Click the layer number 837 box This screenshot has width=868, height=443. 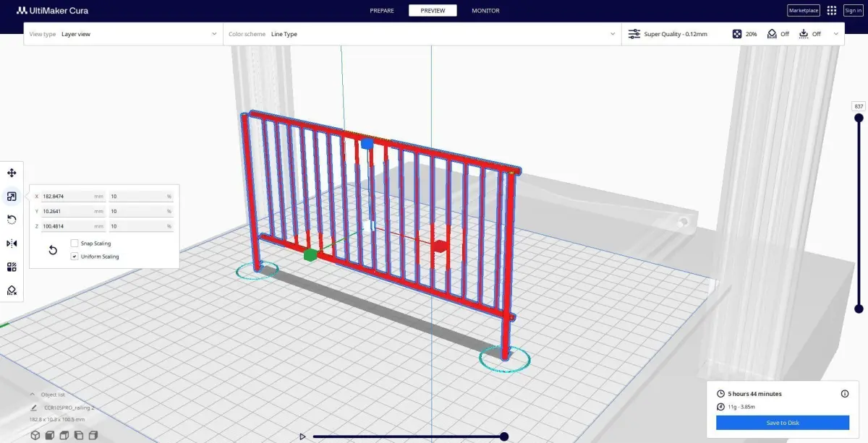[859, 106]
